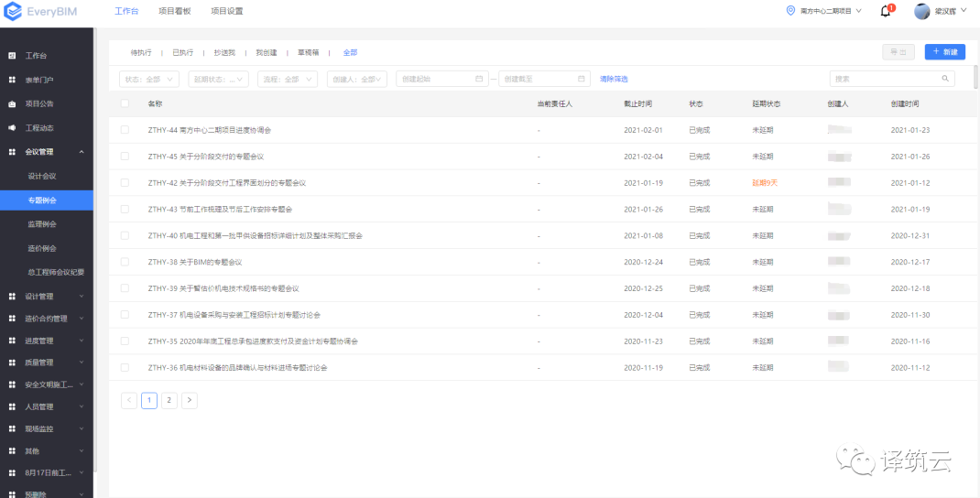The image size is (980, 498).
Task: Check the ZTHY-37 row checkbox
Action: tap(125, 314)
